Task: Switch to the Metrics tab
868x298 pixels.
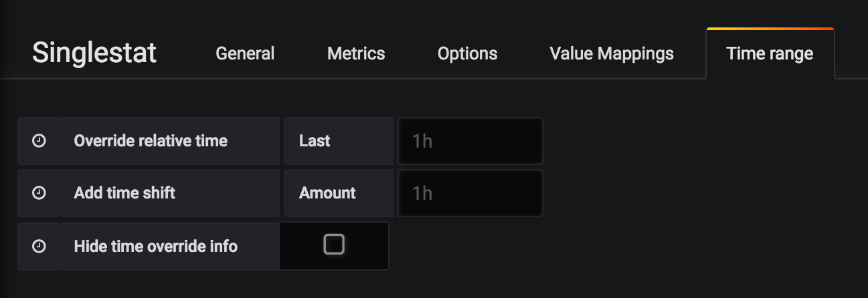Action: [x=356, y=53]
